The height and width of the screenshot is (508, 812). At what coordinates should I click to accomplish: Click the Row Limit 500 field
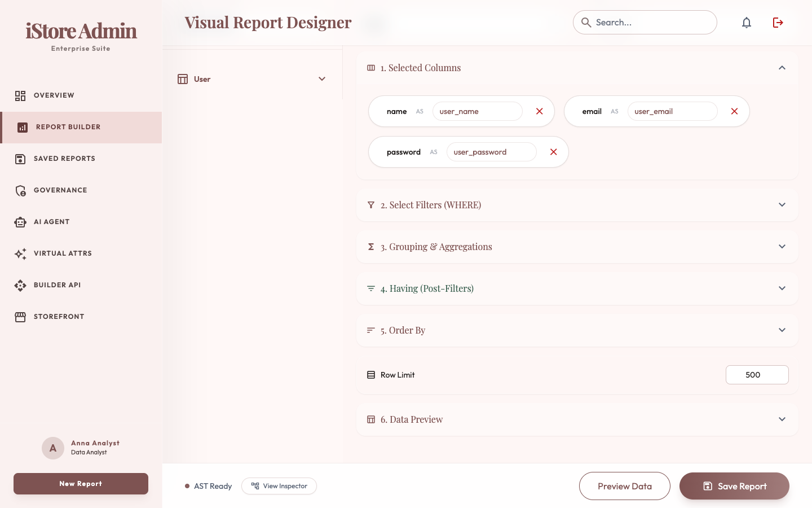757,375
